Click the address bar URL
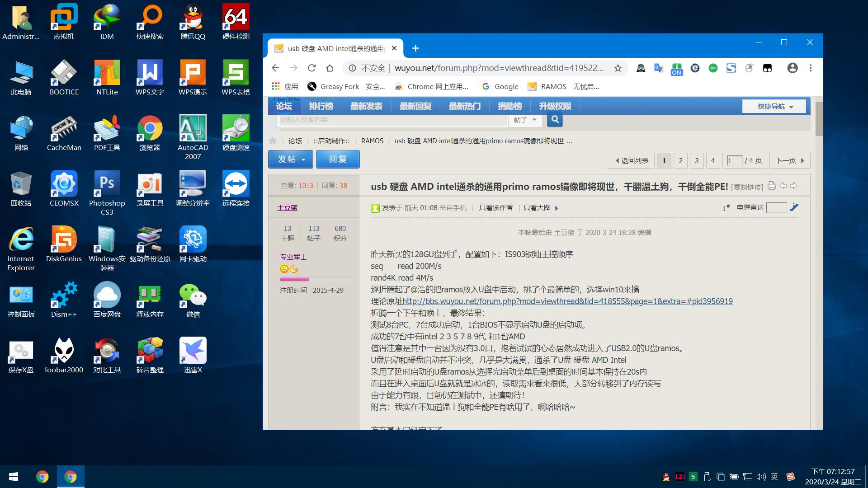The image size is (868, 488). click(499, 68)
